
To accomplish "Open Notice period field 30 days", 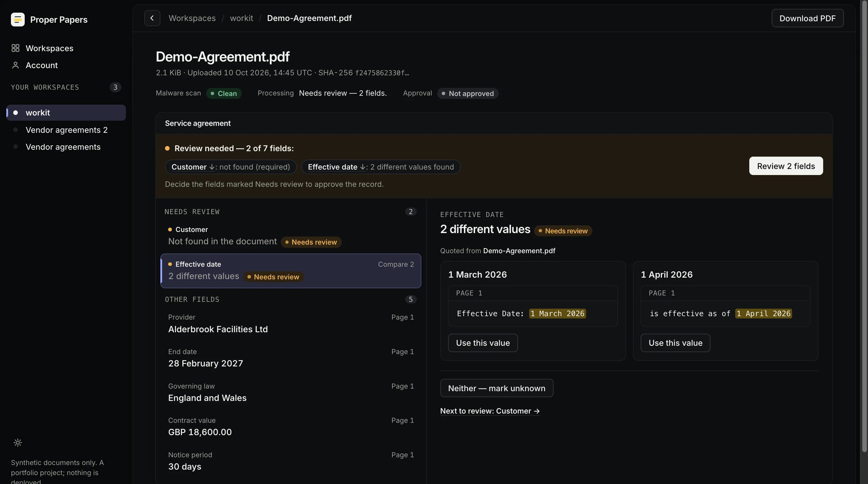I will [291, 461].
